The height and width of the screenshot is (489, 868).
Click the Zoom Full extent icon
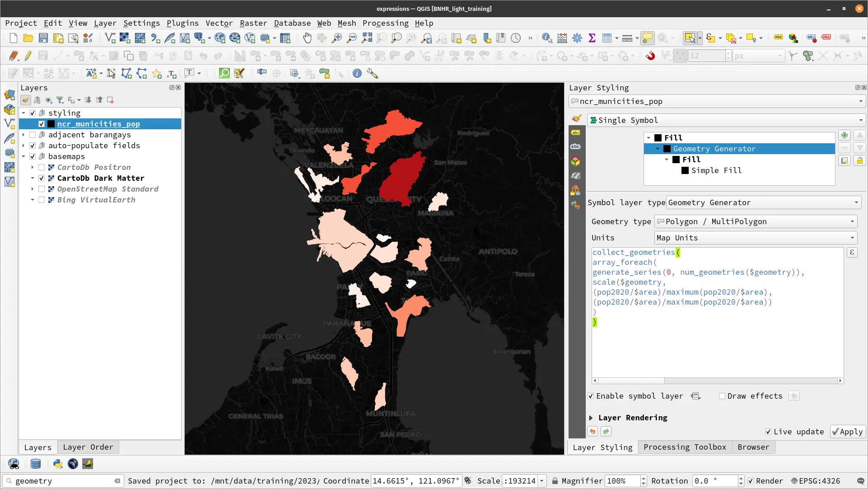tap(367, 38)
